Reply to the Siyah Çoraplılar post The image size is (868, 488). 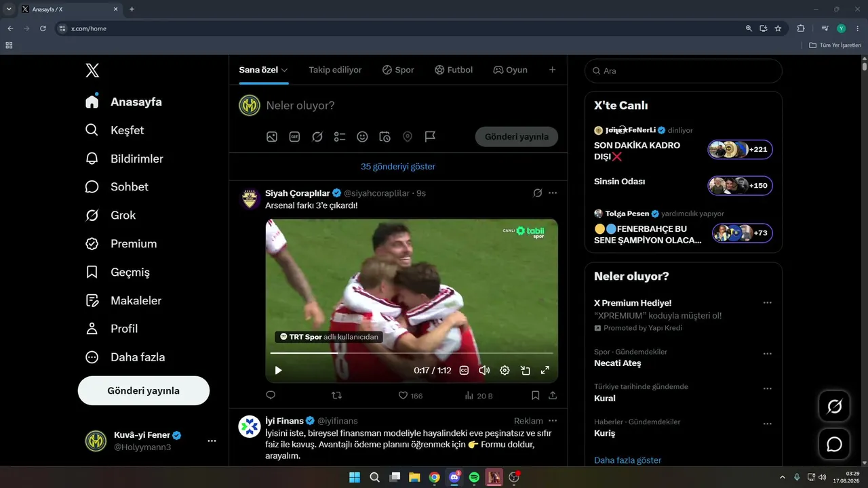[271, 395]
